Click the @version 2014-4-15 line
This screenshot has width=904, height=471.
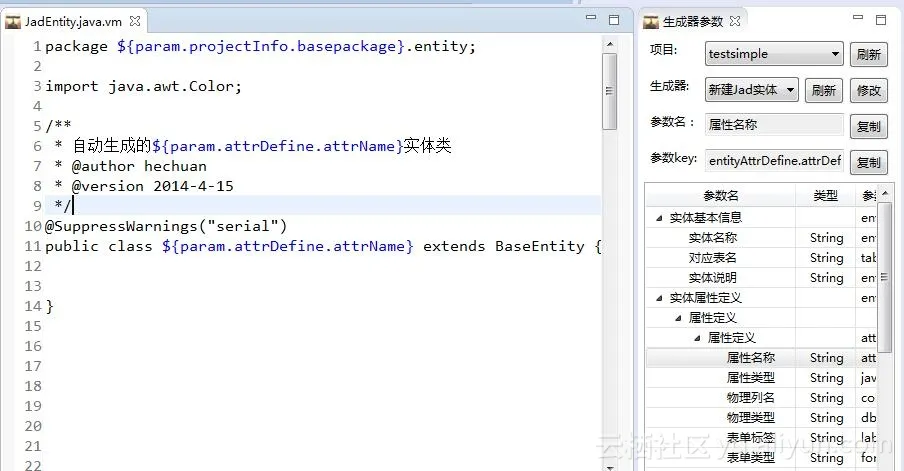pyautogui.click(x=144, y=186)
